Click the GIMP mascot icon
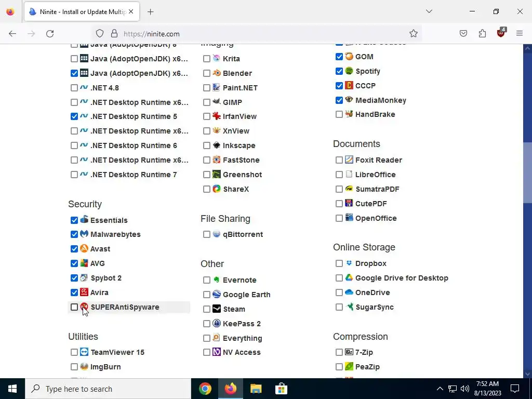The image size is (532, 399). click(217, 102)
